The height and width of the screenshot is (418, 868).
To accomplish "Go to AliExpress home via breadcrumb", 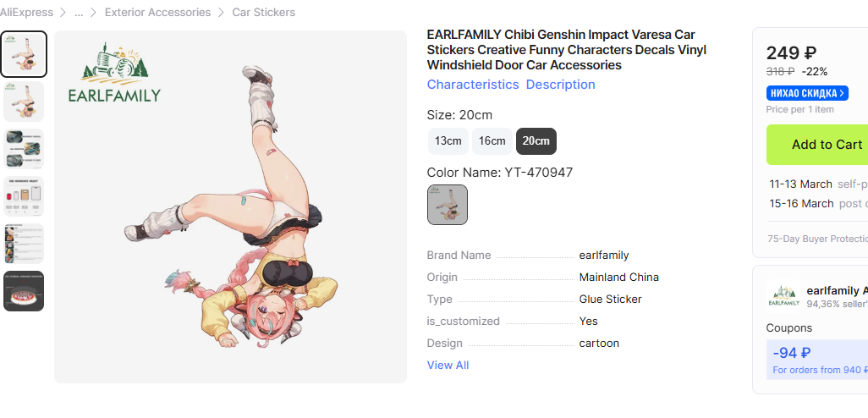I will click(26, 13).
